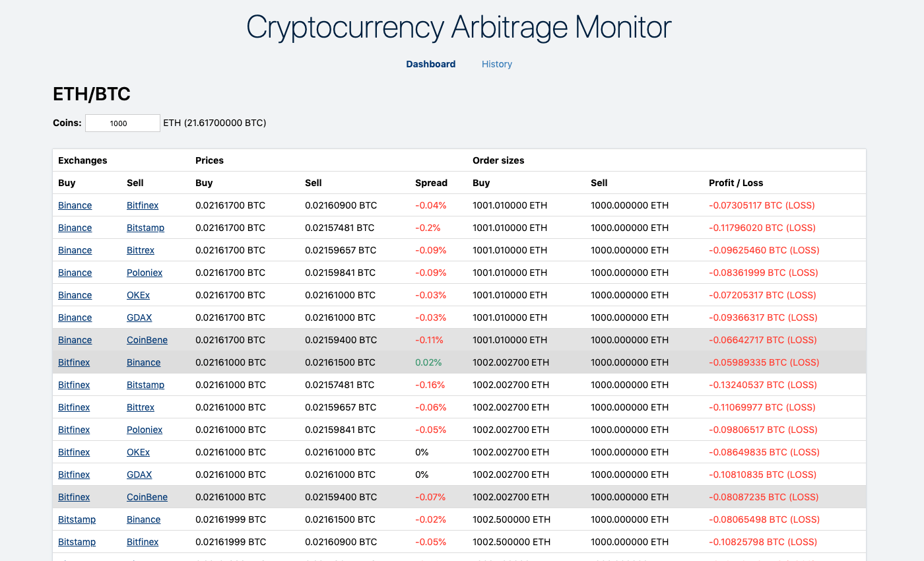Click loss value -0.10825798 BTC (LOSS)

click(x=763, y=542)
